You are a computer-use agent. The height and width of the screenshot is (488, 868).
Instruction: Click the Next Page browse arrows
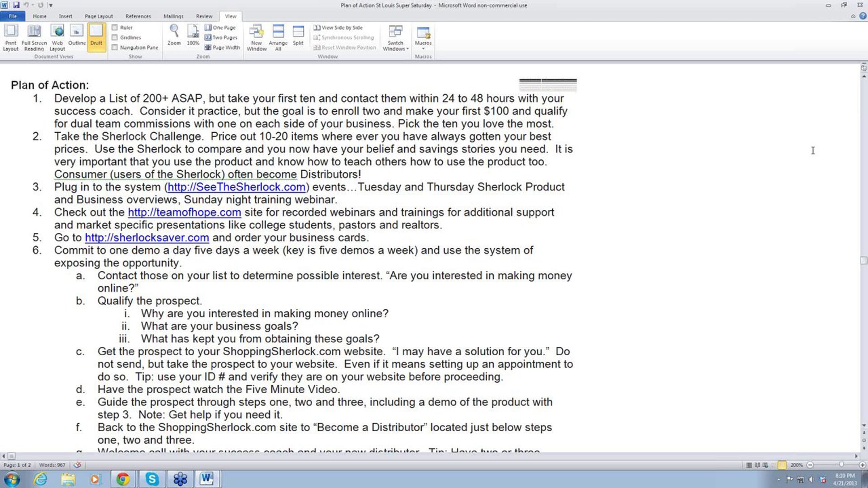click(x=864, y=448)
